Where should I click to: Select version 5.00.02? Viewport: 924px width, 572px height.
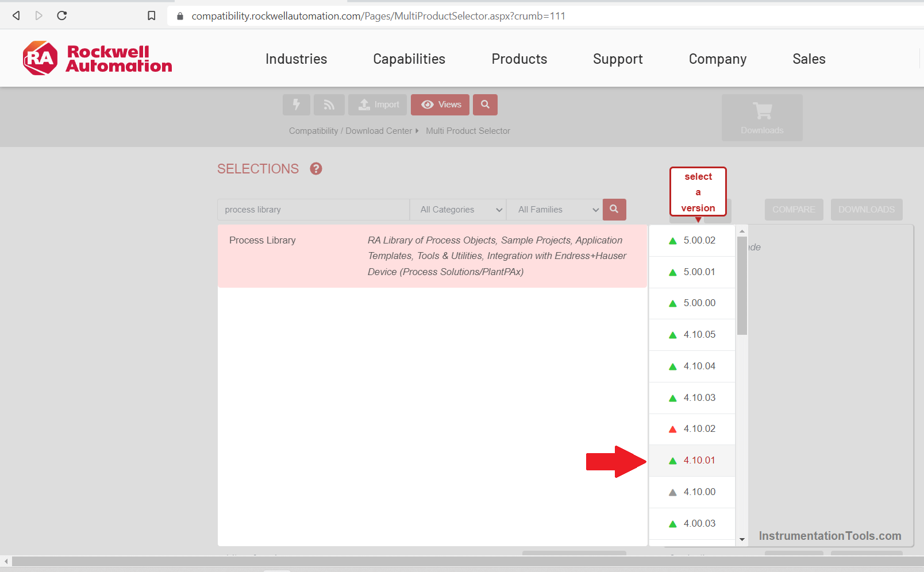click(692, 241)
